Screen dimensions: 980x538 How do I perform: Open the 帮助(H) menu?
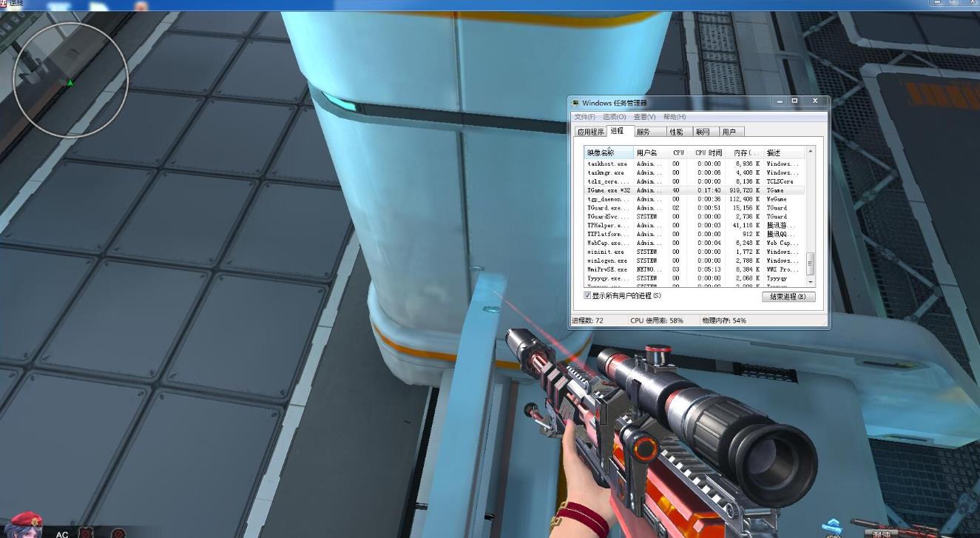click(x=675, y=117)
